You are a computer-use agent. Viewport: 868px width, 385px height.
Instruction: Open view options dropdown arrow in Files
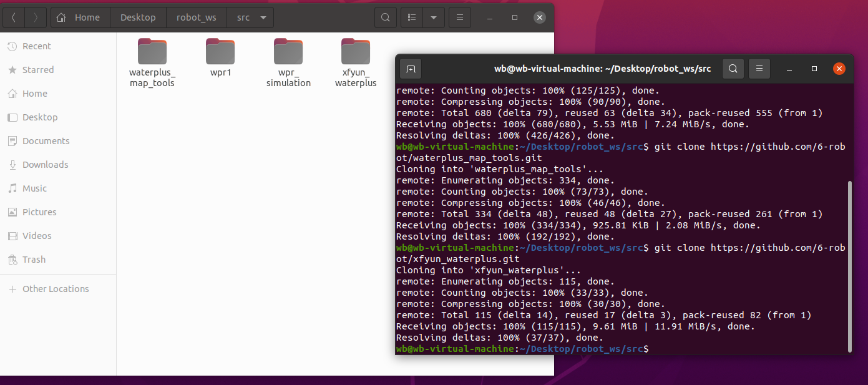[433, 17]
